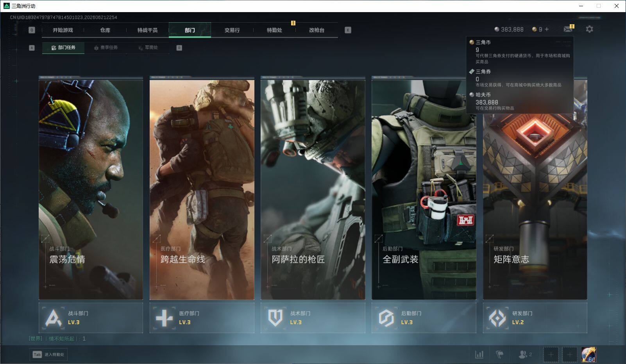Viewport: 626px width, 364px height.
Task: Click the expand icon on 全副武装 card
Action: coord(379,238)
